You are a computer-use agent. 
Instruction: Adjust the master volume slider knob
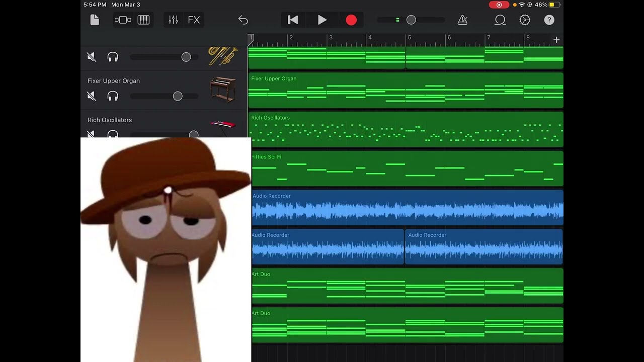[411, 20]
